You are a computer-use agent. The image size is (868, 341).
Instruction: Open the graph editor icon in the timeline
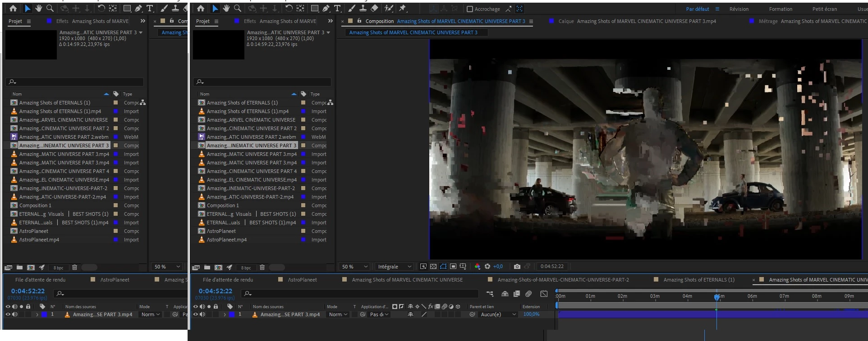click(x=544, y=294)
